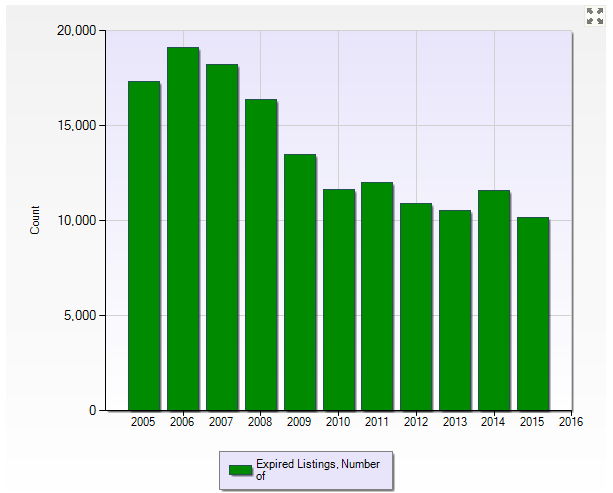Select the 2010 bar
This screenshot has width=613, height=493.
(338, 299)
